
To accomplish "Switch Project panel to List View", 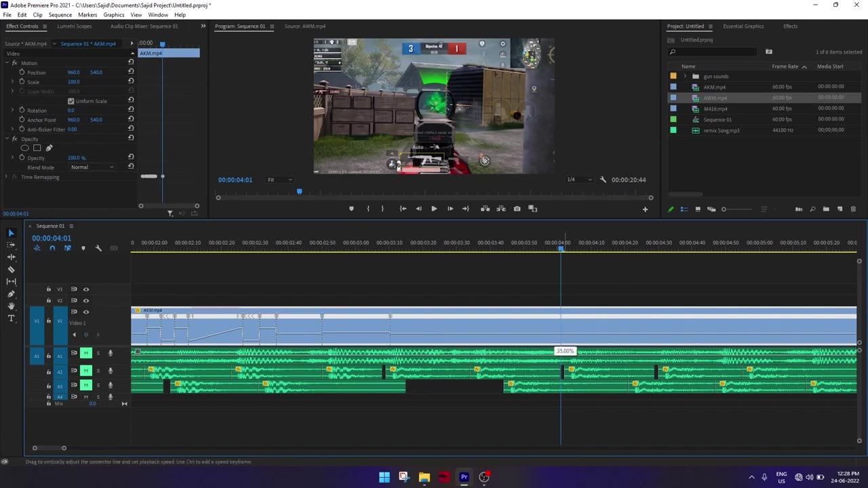I will [x=684, y=209].
